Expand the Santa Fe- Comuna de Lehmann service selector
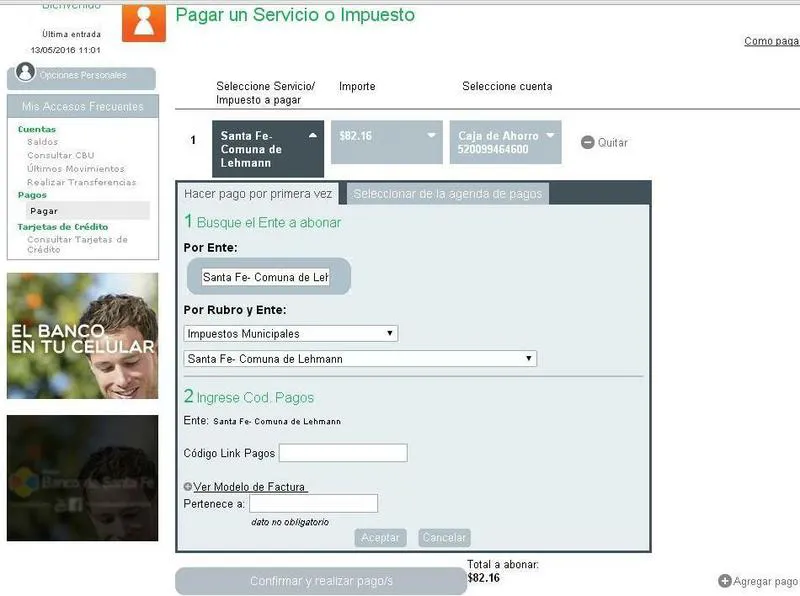This screenshot has height=596, width=800. (267, 149)
